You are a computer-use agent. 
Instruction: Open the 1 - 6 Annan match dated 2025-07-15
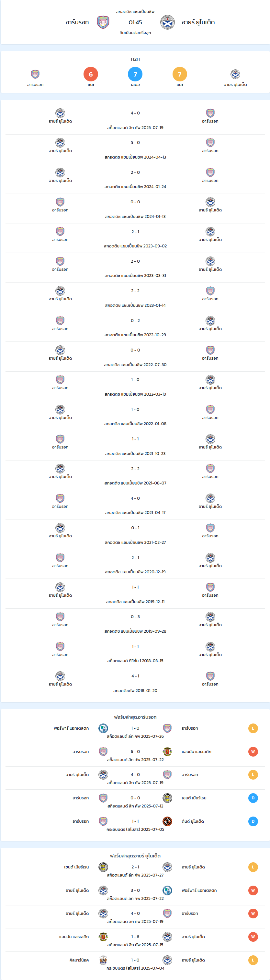135,940
